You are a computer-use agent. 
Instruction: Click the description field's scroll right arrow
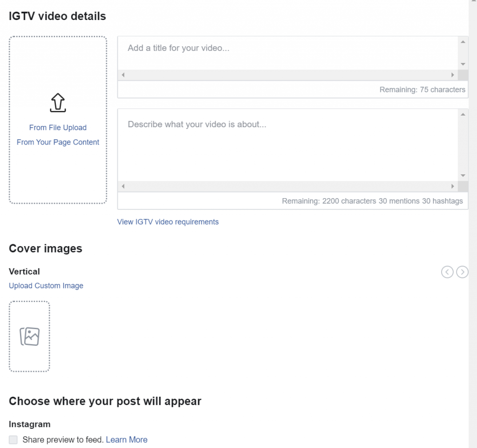point(453,186)
